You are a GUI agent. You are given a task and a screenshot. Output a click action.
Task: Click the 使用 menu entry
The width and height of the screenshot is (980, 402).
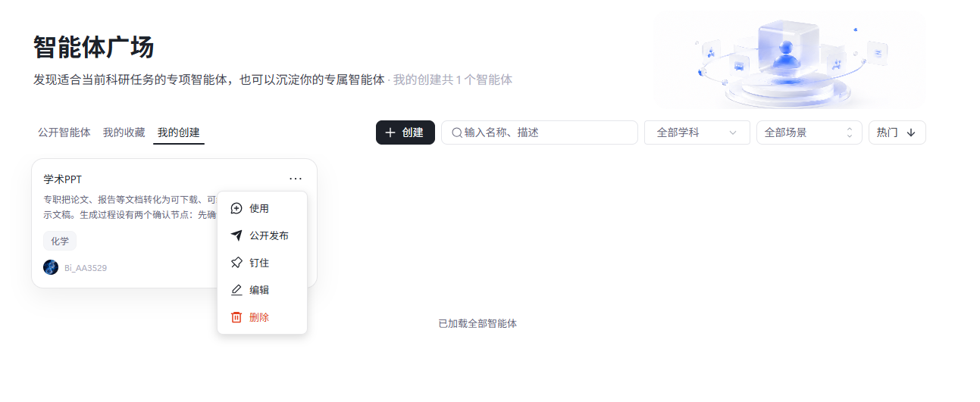[262, 208]
